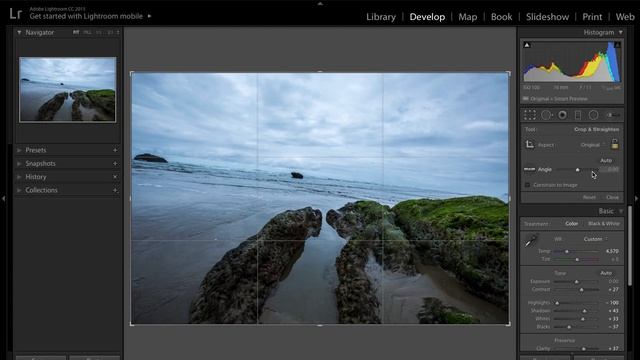This screenshot has width=640, height=360.
Task: Select the Spot Removal tool
Action: click(547, 116)
